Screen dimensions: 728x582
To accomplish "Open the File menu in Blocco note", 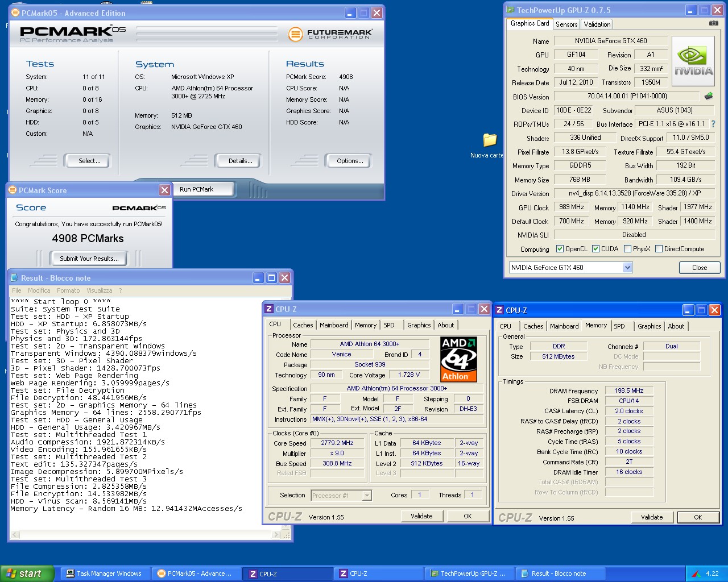I will (x=16, y=290).
